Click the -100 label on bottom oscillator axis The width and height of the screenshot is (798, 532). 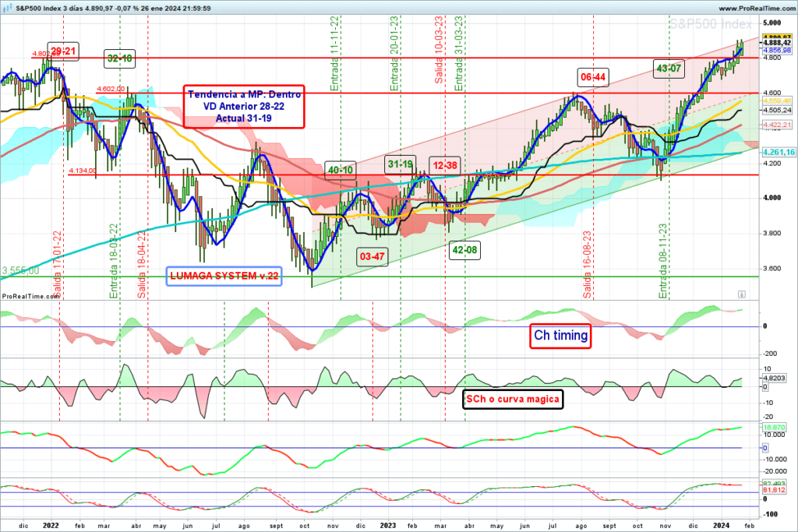pos(769,514)
